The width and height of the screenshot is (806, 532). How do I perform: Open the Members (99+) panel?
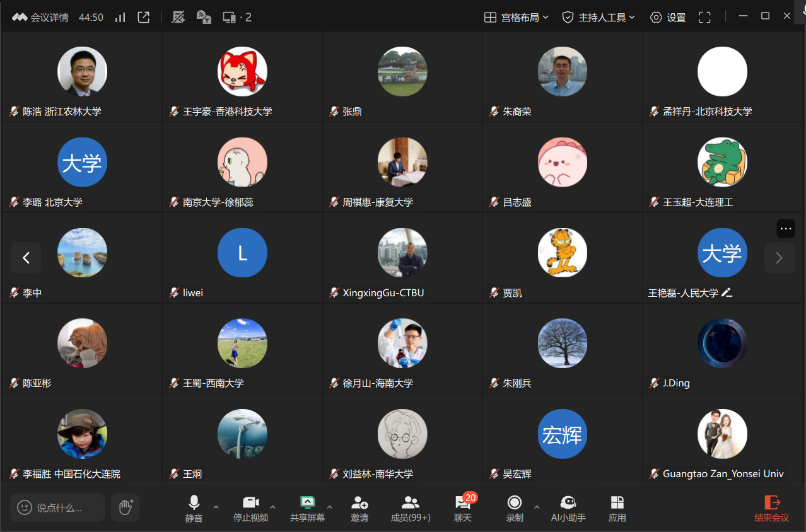pyautogui.click(x=411, y=508)
